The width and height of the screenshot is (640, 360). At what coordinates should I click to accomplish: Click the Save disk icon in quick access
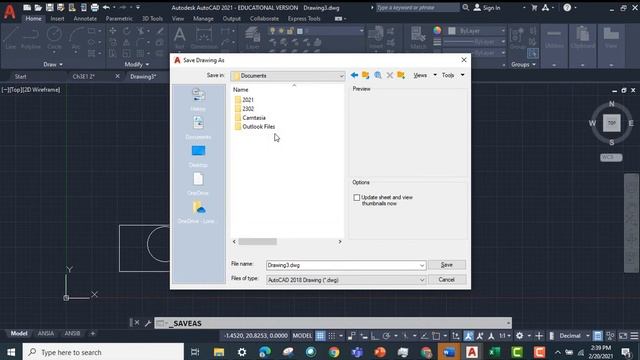pyautogui.click(x=49, y=7)
